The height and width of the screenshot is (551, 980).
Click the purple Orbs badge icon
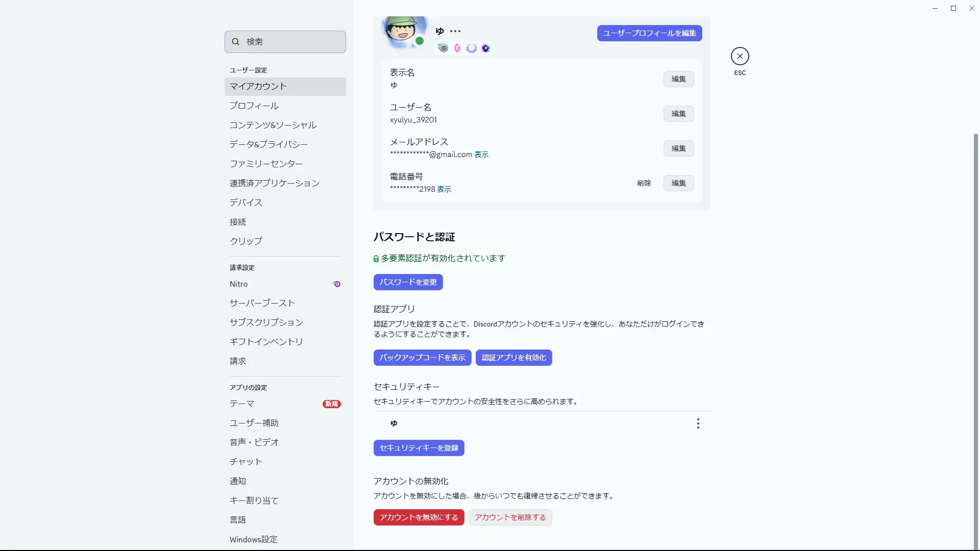coord(486,48)
